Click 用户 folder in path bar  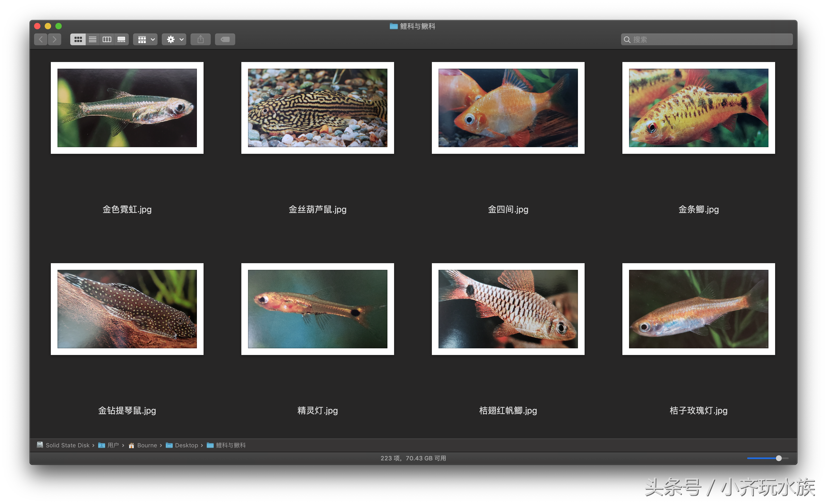pyautogui.click(x=108, y=445)
